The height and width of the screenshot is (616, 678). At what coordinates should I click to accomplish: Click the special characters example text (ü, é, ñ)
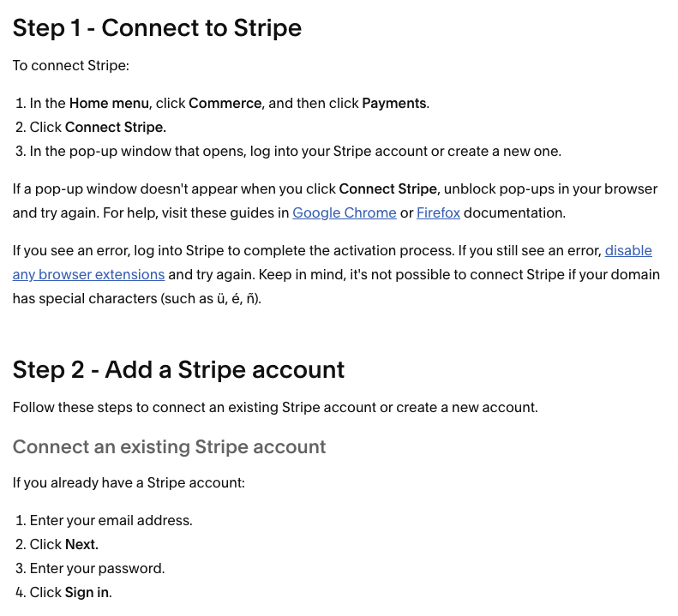pos(237,299)
